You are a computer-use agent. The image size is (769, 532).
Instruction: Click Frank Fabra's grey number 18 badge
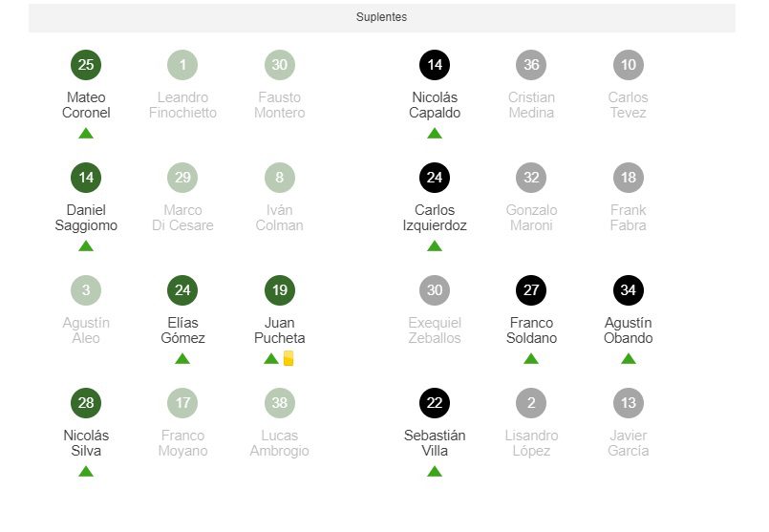629,178
